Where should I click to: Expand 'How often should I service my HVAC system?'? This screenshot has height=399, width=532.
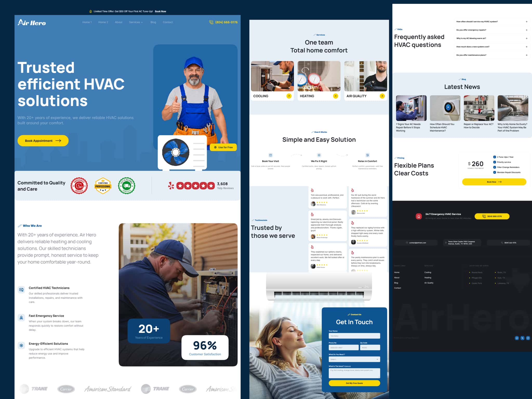pyautogui.click(x=492, y=22)
